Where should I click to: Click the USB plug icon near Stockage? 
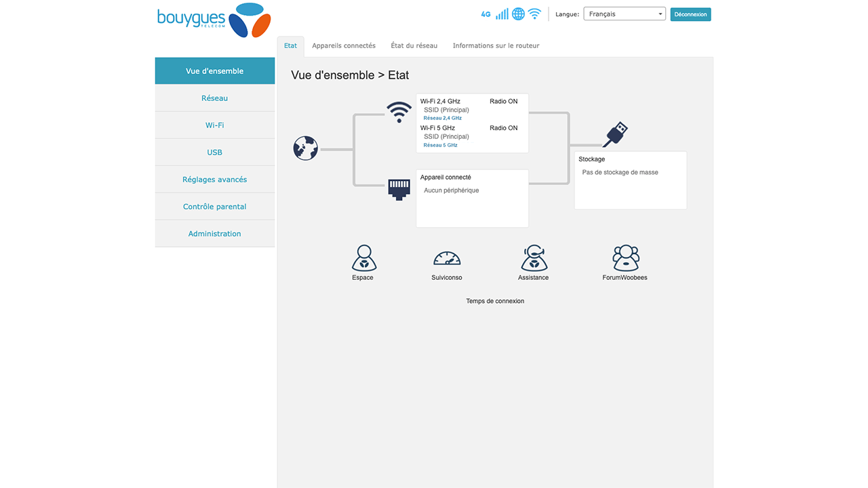pyautogui.click(x=614, y=134)
